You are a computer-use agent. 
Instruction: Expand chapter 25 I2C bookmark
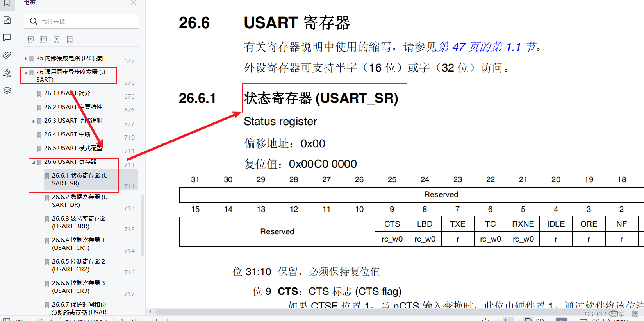[26, 59]
